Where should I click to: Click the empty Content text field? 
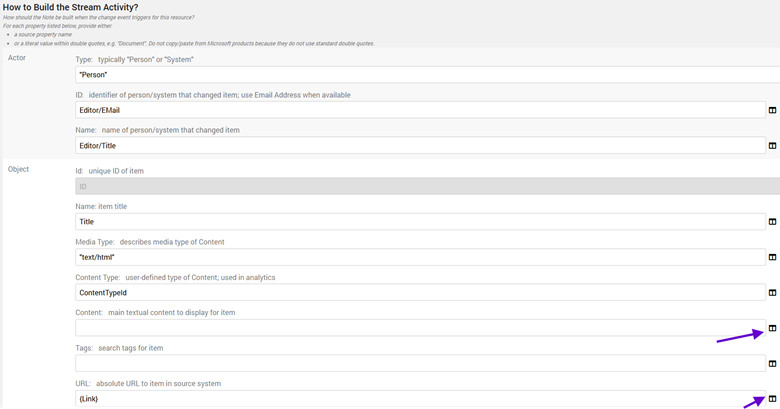pos(420,328)
